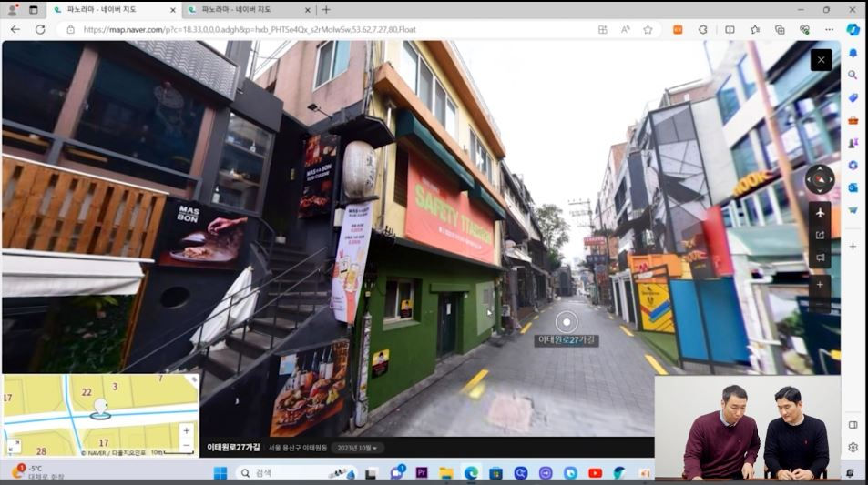The height and width of the screenshot is (485, 868).
Task: Add this page to favorites star
Action: (648, 30)
